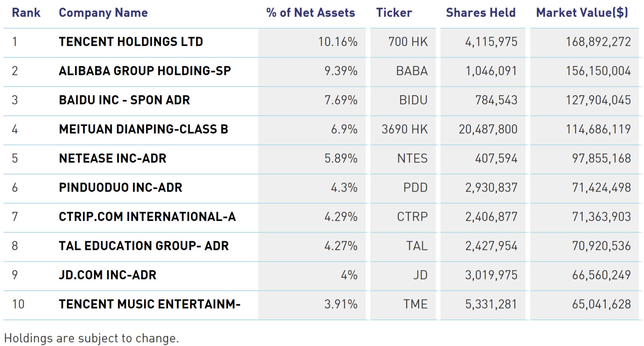Click the Company Name column header
The height and width of the screenshot is (346, 644).
pos(103,13)
